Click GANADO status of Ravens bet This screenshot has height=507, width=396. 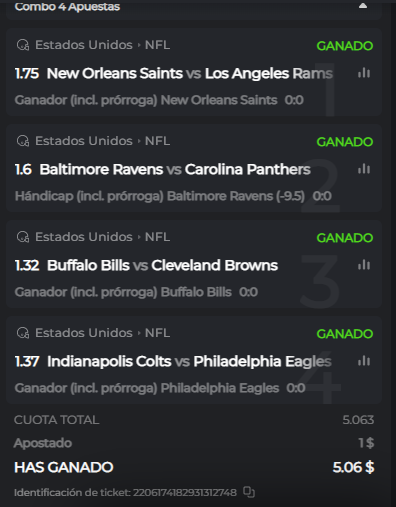pos(345,142)
